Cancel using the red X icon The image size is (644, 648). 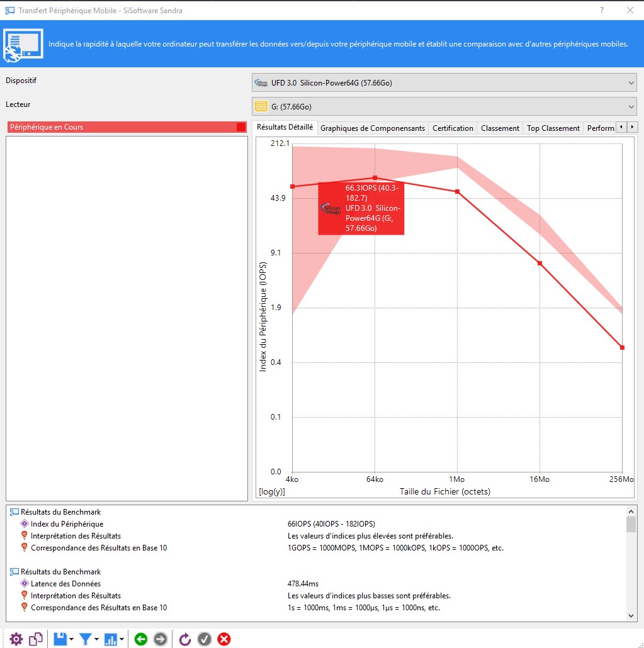[x=223, y=639]
